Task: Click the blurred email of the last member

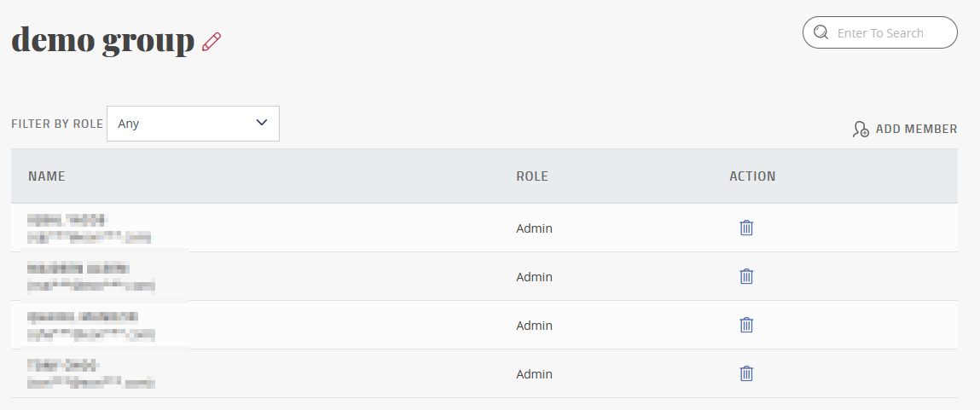Action: [x=91, y=383]
